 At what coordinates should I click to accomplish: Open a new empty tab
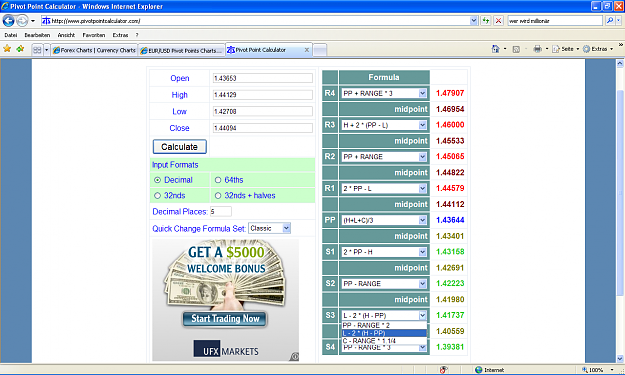[320, 50]
